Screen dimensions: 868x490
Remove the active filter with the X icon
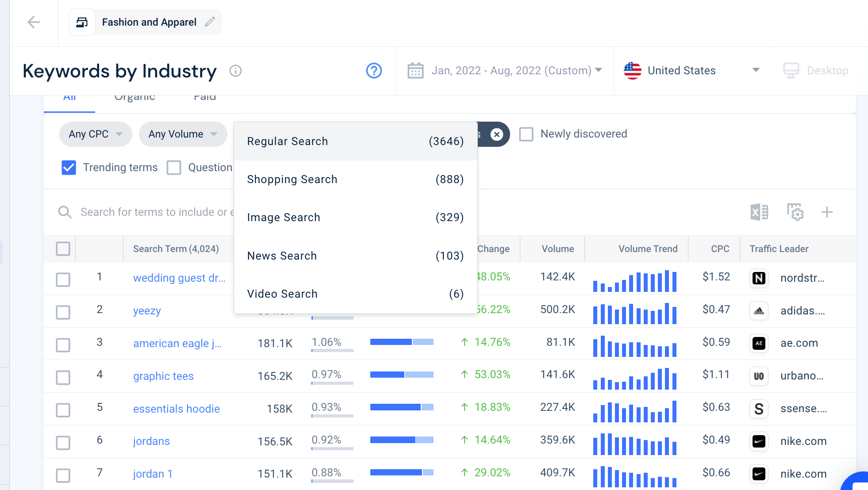497,134
